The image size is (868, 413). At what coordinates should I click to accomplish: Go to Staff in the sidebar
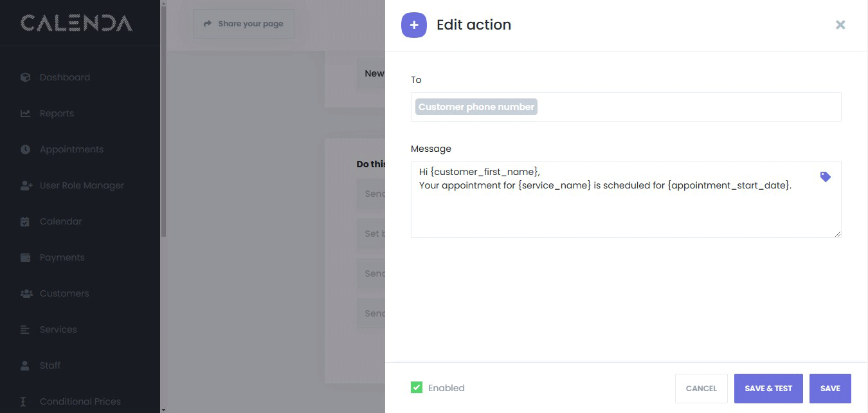pos(50,365)
